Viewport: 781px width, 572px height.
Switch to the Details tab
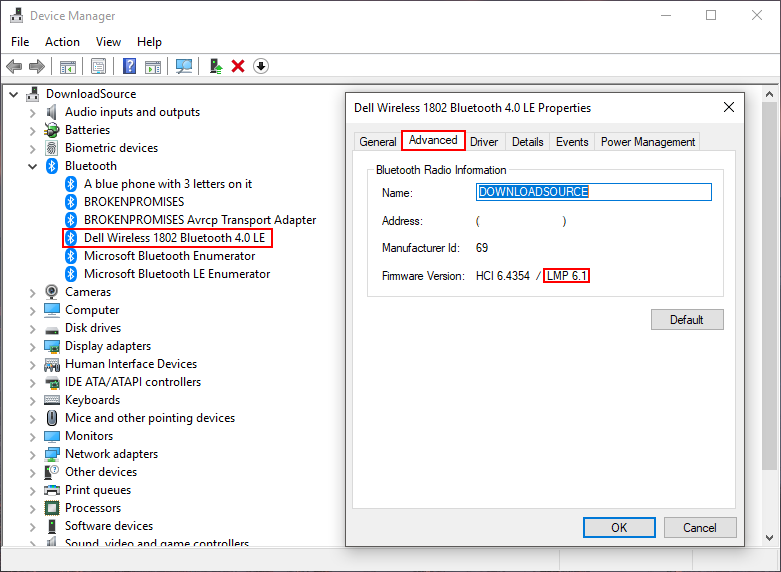point(527,142)
